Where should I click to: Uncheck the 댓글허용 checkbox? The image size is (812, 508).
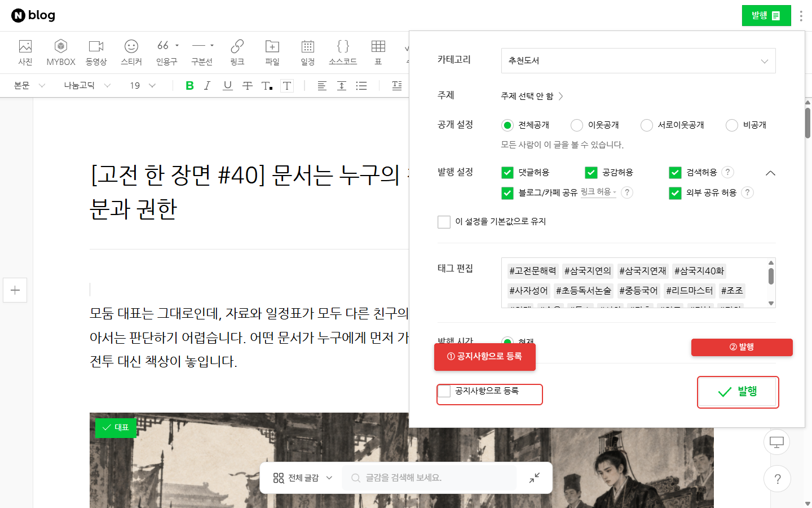pyautogui.click(x=507, y=173)
